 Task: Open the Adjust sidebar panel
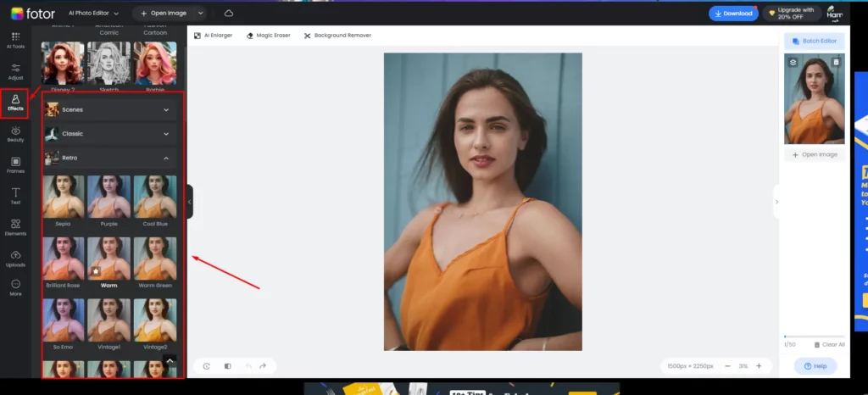coord(15,71)
